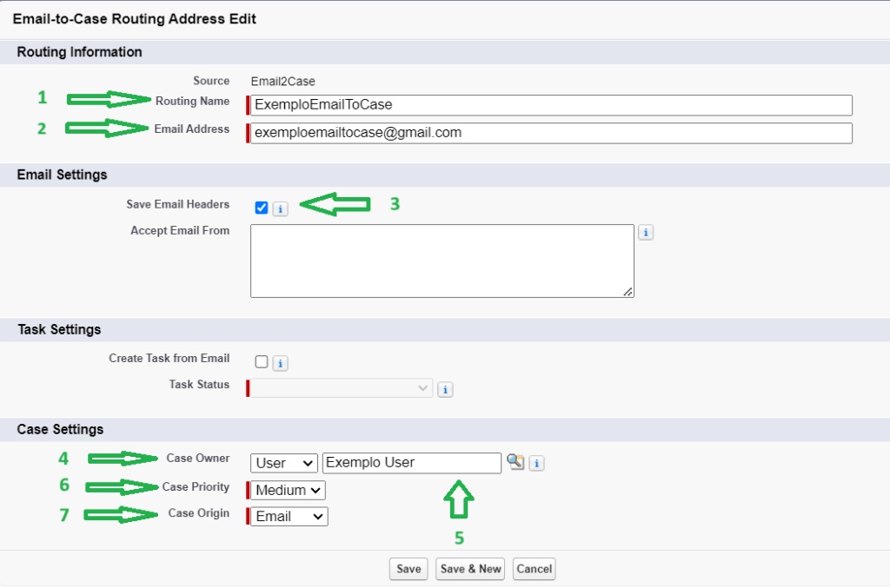Click the Email2Case source value
The width and height of the screenshot is (890, 588).
282,81
